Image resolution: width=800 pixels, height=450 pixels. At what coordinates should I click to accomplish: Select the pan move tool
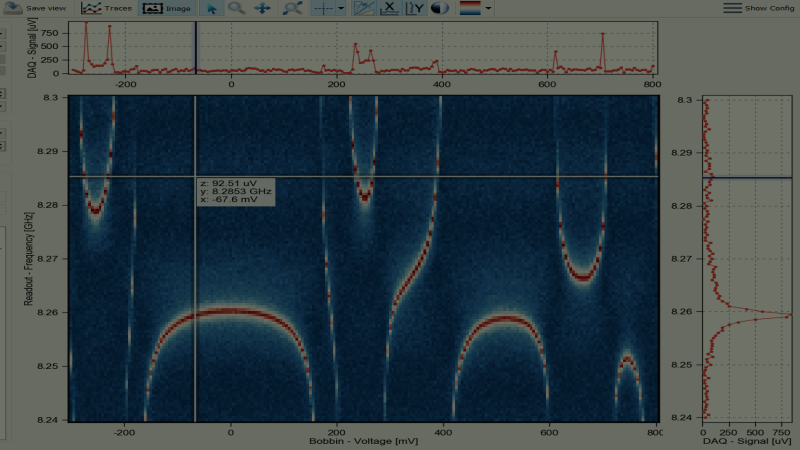(x=263, y=8)
